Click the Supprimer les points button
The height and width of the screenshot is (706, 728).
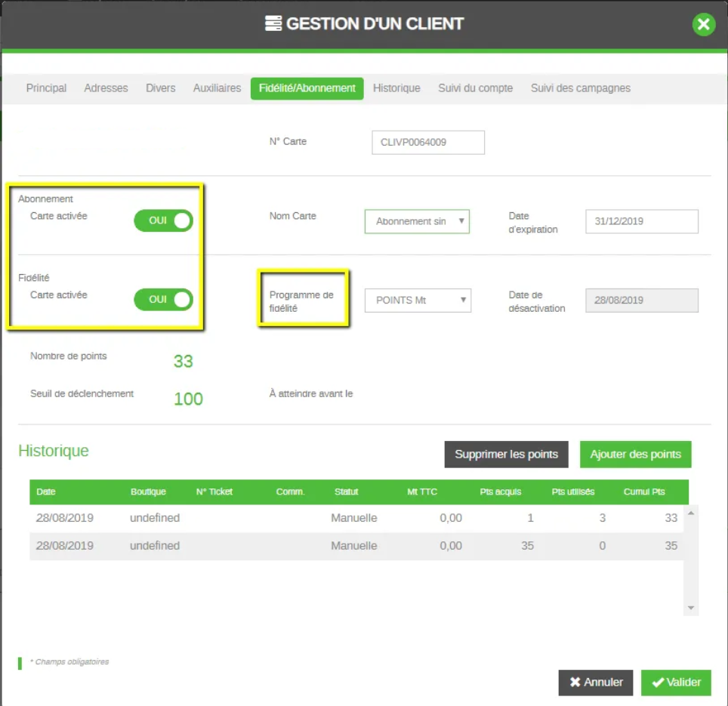pos(506,455)
